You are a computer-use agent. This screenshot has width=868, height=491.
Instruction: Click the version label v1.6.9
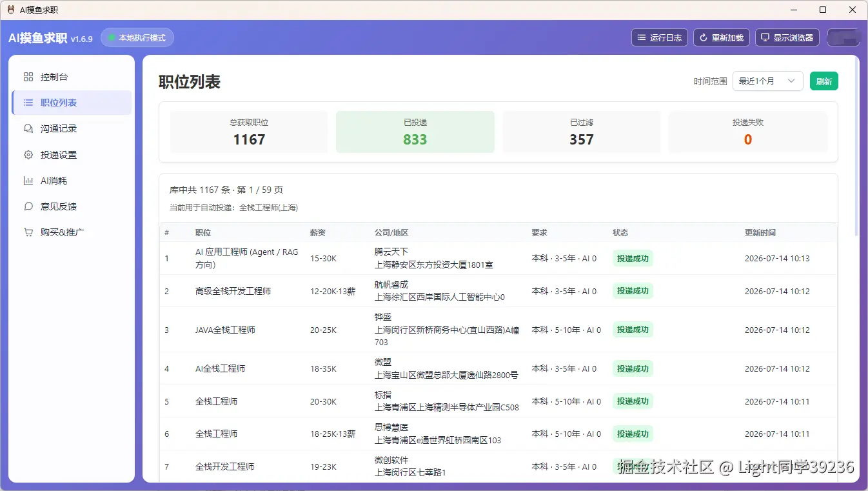point(82,39)
